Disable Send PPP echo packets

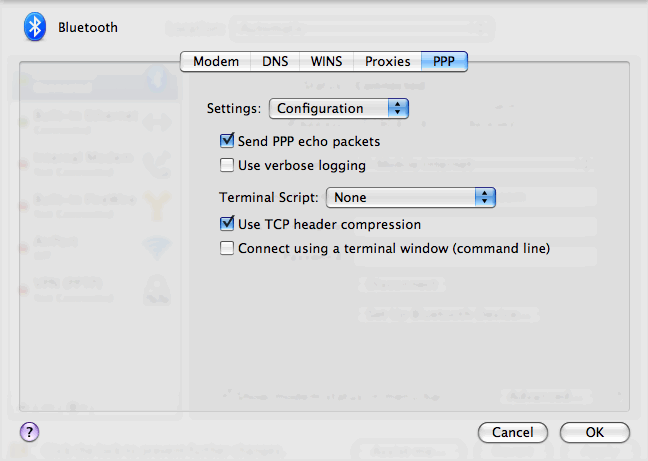point(227,142)
